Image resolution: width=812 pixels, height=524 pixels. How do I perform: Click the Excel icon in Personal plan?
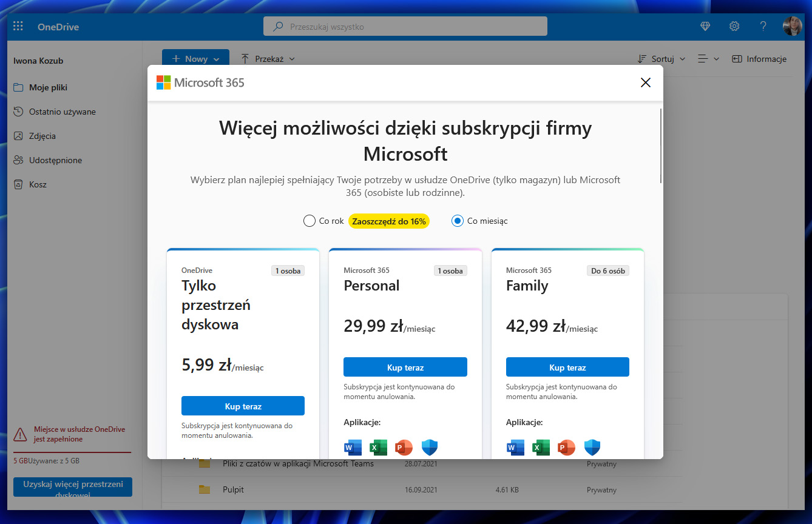(x=378, y=448)
